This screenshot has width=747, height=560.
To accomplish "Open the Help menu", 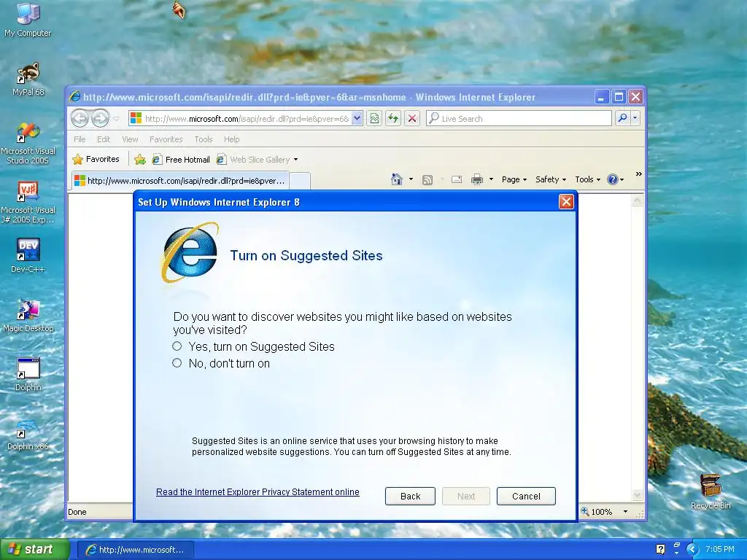I will pos(231,139).
